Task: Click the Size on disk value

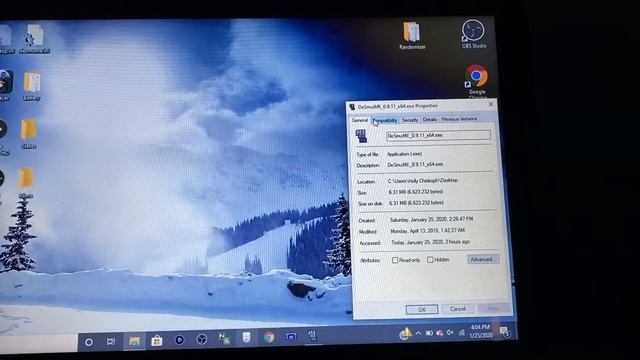Action: [416, 202]
